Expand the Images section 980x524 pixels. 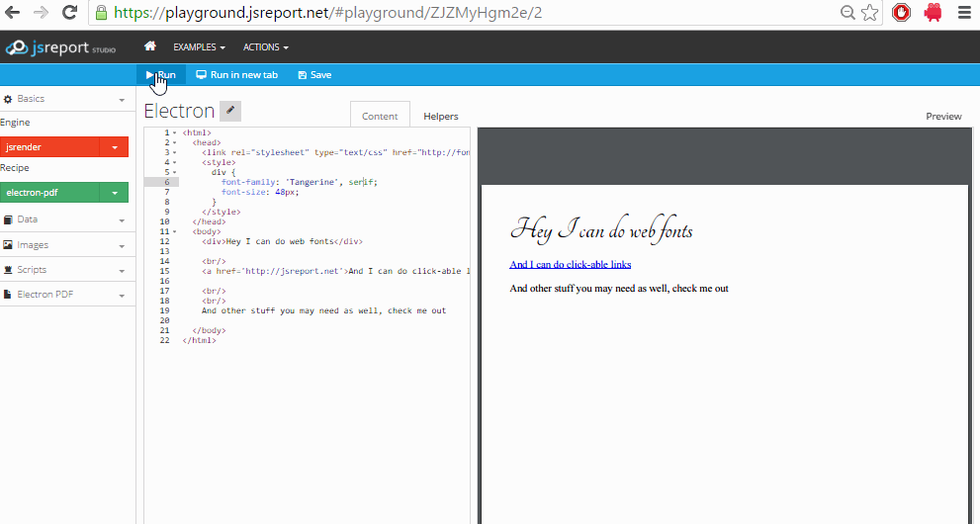tap(67, 245)
